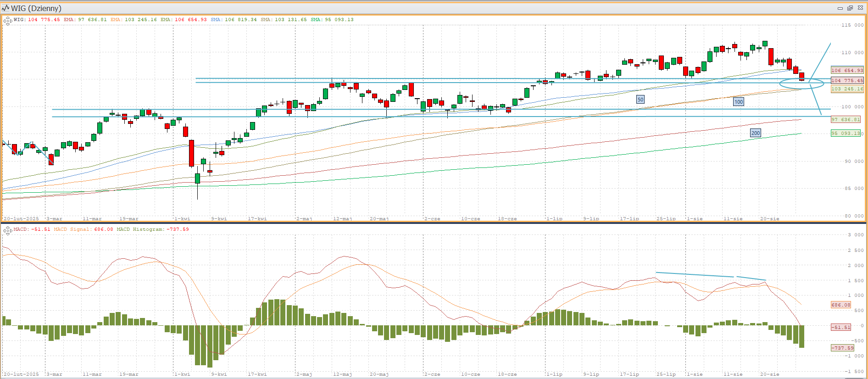The width and height of the screenshot is (868, 379).
Task: Click the -737.59 histogram value tag
Action: (842, 348)
